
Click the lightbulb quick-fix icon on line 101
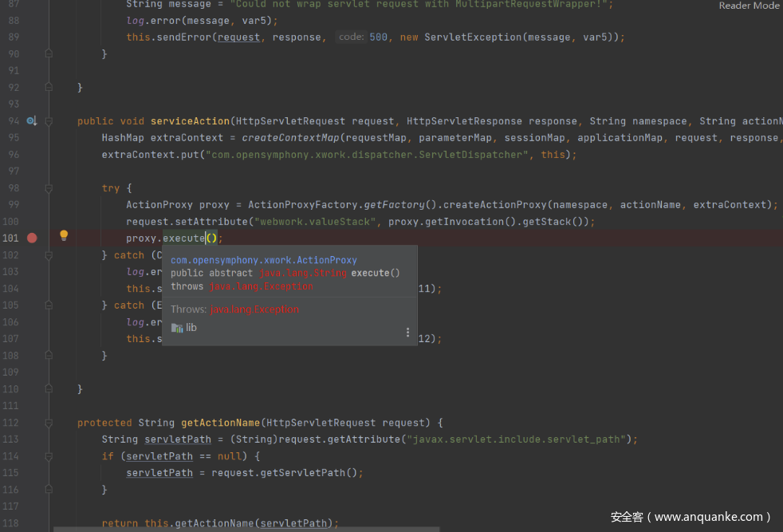coord(64,236)
